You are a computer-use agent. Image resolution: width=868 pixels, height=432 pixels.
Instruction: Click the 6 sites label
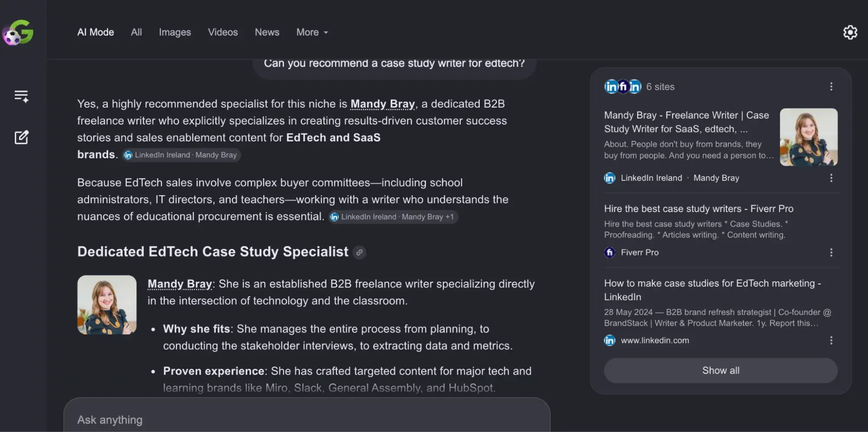click(x=660, y=87)
